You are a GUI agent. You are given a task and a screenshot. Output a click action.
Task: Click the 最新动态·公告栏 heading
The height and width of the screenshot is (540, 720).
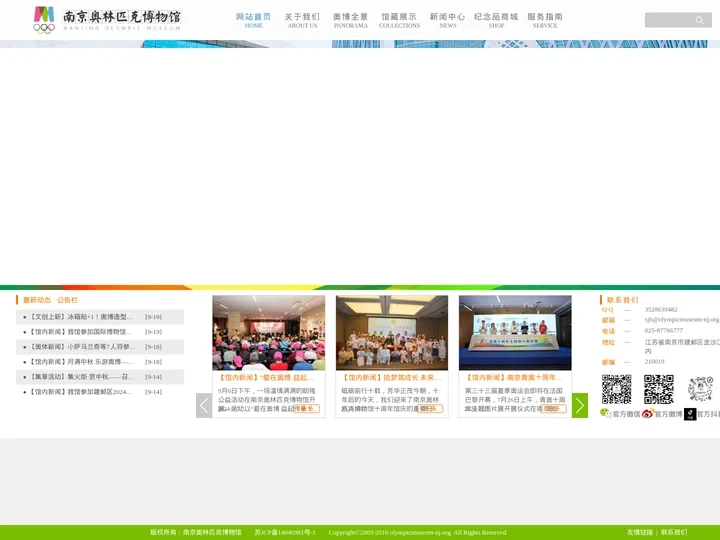tap(51, 300)
